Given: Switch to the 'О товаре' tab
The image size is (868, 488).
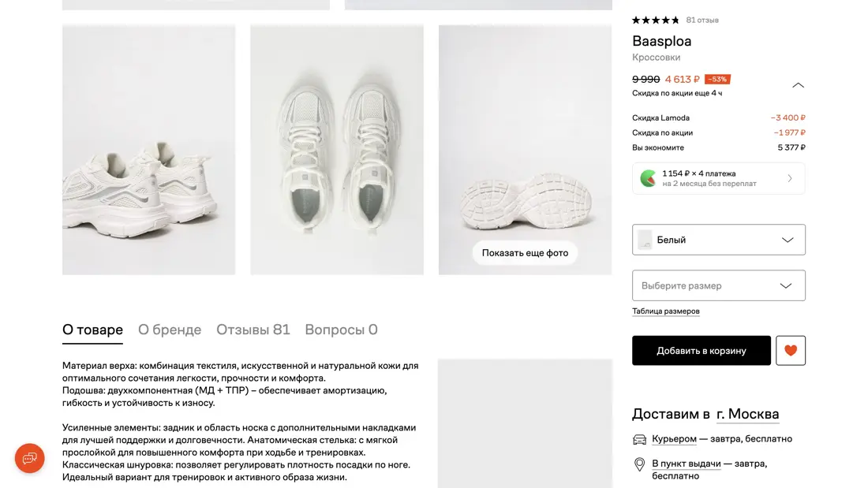Looking at the screenshot, I should tap(92, 330).
